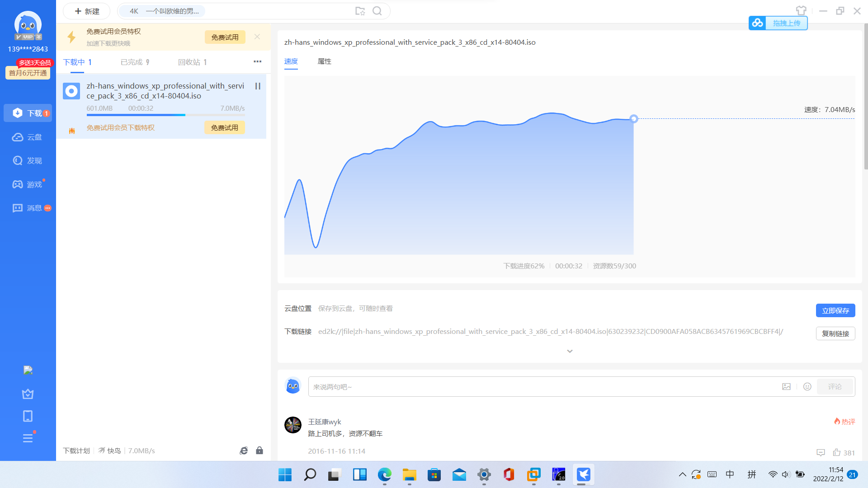This screenshot has width=868, height=488.
Task: Click the 复制链接 copy link button
Action: (835, 333)
